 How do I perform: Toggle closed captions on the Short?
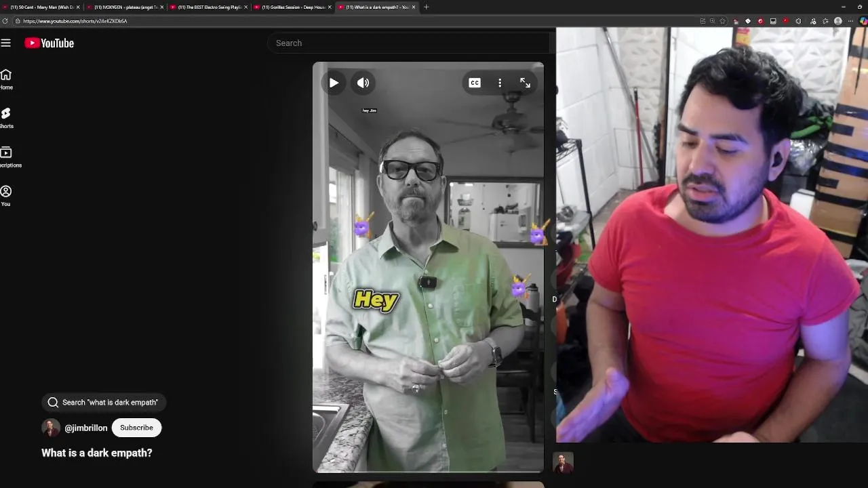[475, 83]
